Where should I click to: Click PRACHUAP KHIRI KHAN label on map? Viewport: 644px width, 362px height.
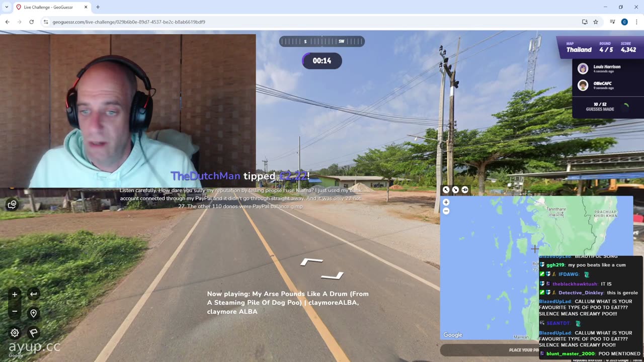pyautogui.click(x=604, y=213)
